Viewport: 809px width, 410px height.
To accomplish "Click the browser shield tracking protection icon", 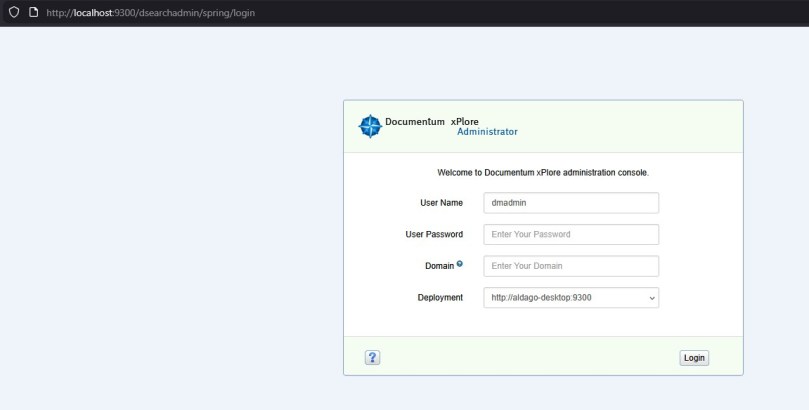I will 14,12.
